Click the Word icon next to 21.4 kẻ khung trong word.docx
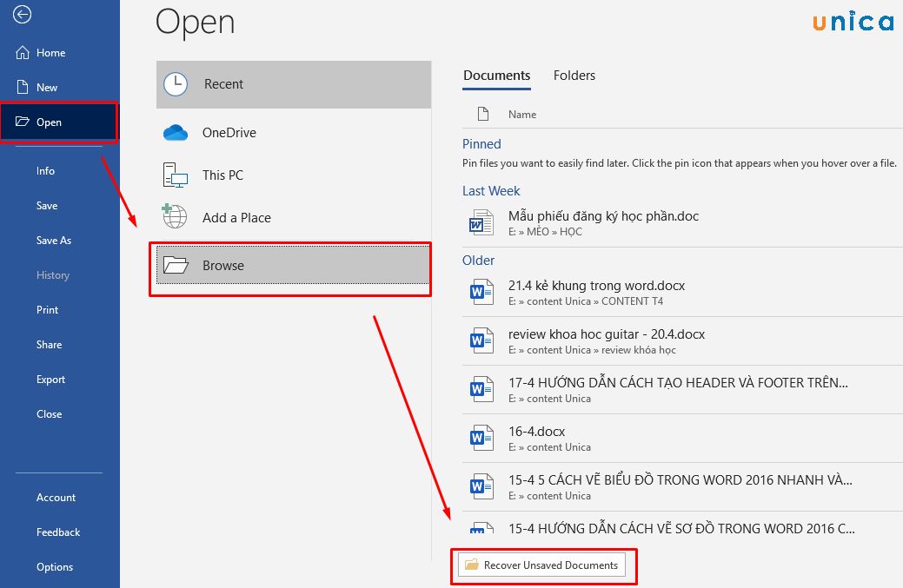 [480, 291]
